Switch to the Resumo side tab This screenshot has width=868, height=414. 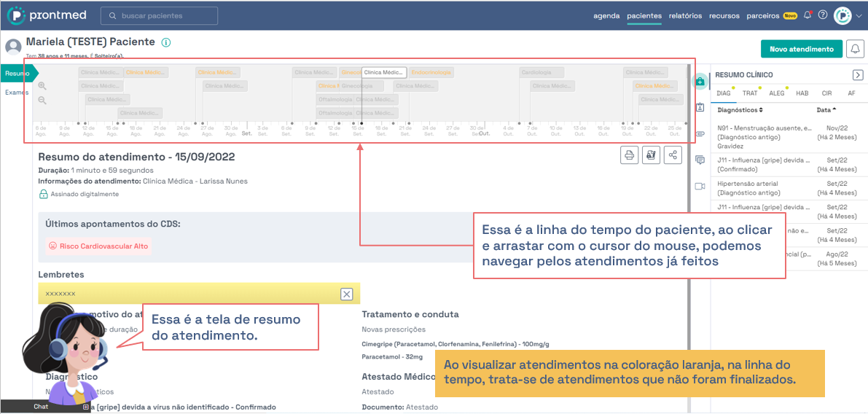17,73
